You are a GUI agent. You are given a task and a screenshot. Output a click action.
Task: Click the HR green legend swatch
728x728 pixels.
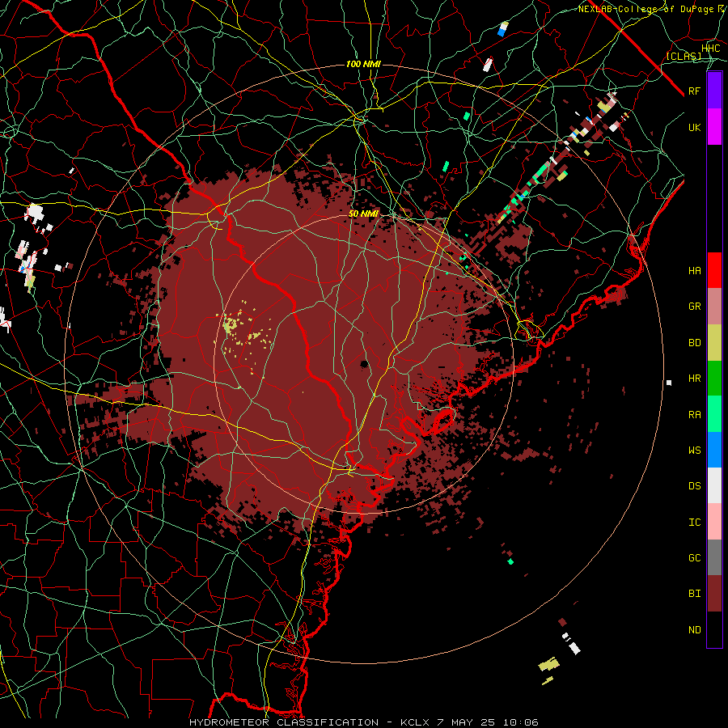[x=714, y=378]
